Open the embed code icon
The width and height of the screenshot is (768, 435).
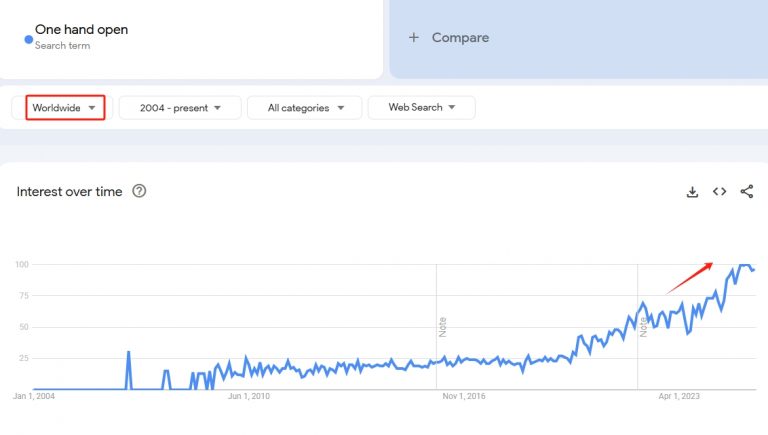tap(719, 192)
